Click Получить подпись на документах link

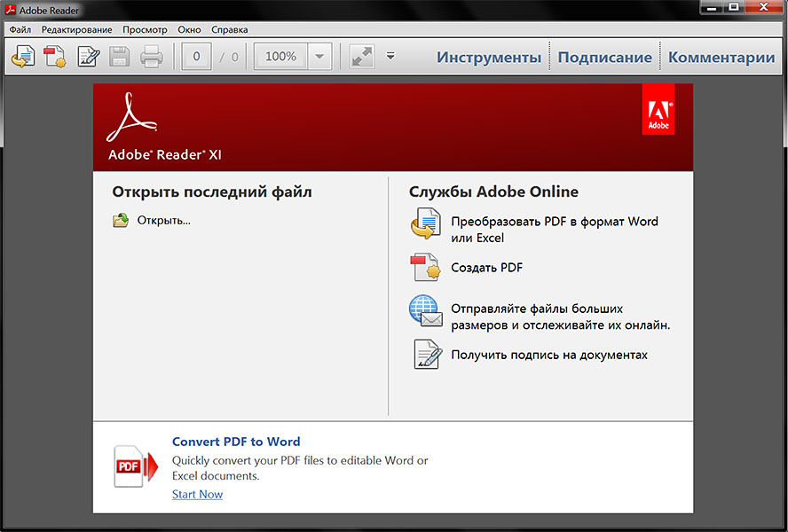[x=549, y=355]
